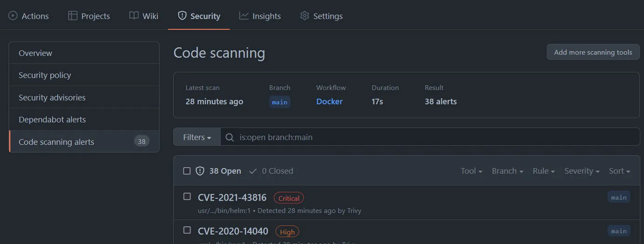Click main branch tag on CVE-2021-43816 row

coord(619,197)
